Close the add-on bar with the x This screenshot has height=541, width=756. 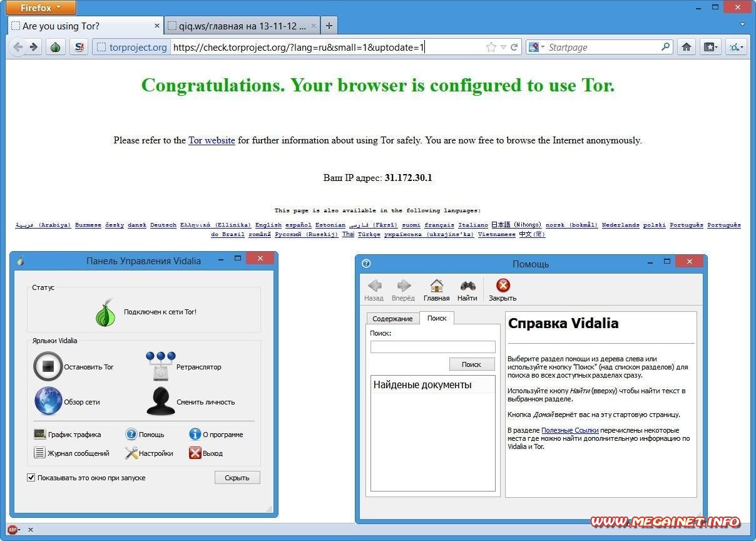point(30,530)
